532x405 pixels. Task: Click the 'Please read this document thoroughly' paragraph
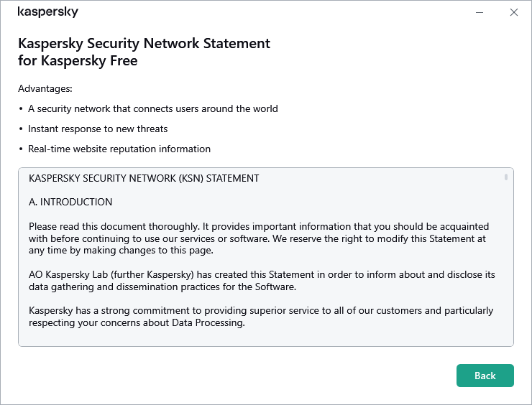click(x=259, y=238)
